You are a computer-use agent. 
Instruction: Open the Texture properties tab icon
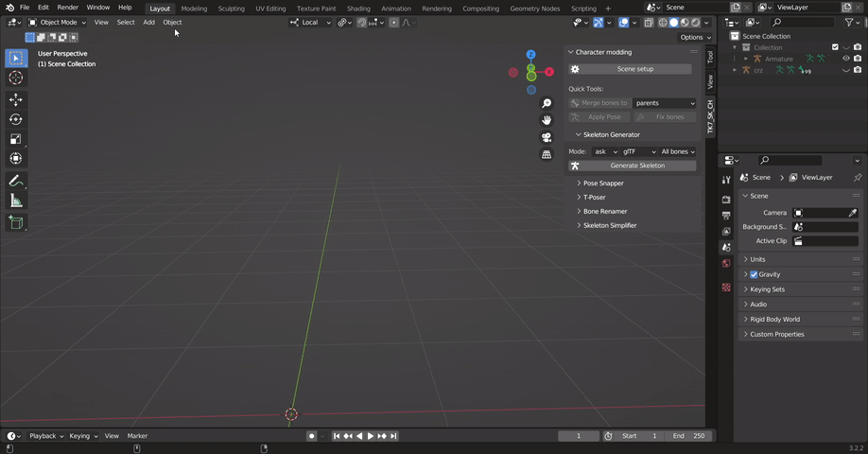[726, 288]
